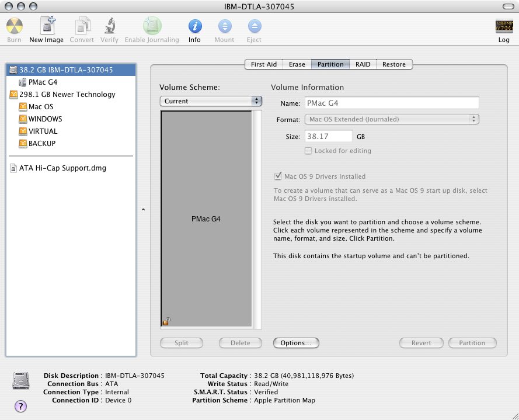Select the WINDOWS volume in sidebar
519x420 pixels.
pos(45,119)
